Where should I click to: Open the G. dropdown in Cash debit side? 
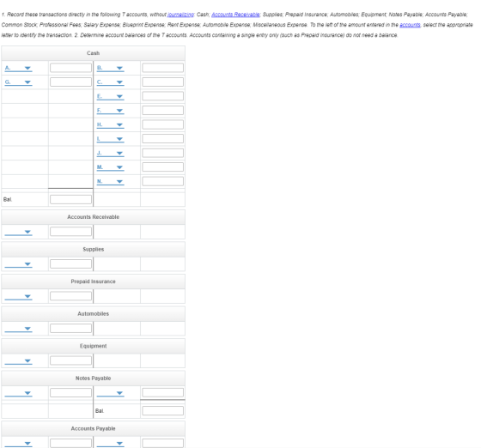(18, 82)
